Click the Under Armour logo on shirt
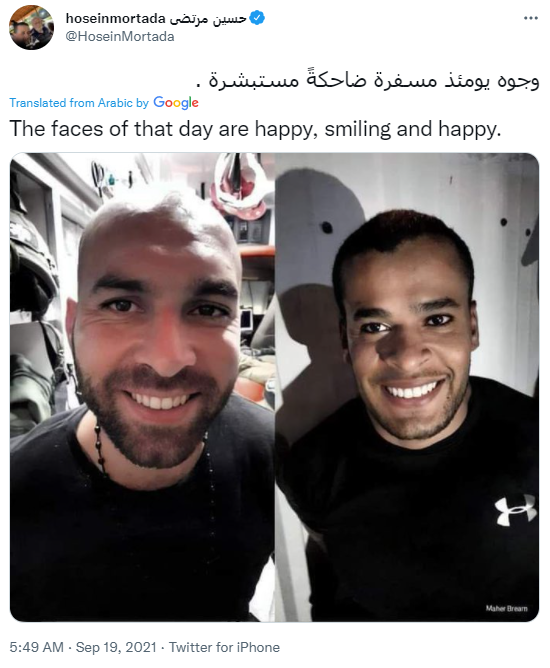Image resolution: width=550 pixels, height=668 pixels. click(515, 510)
